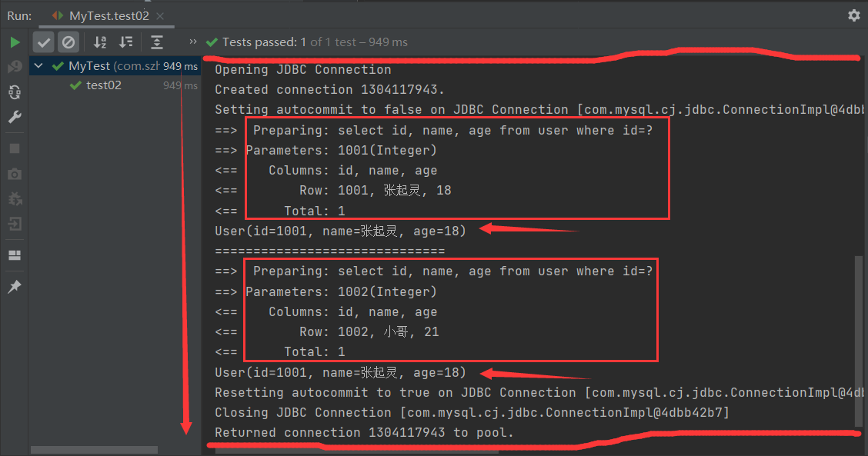868x456 pixels.
Task: Click the debug bug-gear sidebar icon
Action: pos(15,198)
